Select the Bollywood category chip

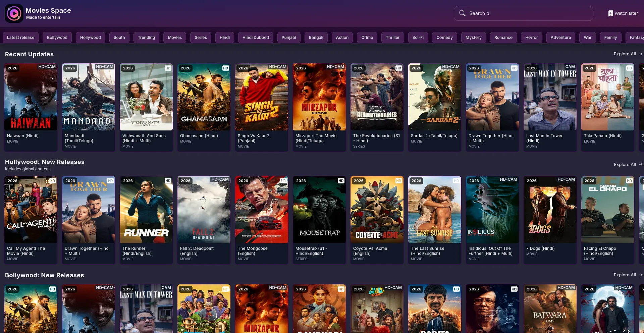click(x=57, y=38)
